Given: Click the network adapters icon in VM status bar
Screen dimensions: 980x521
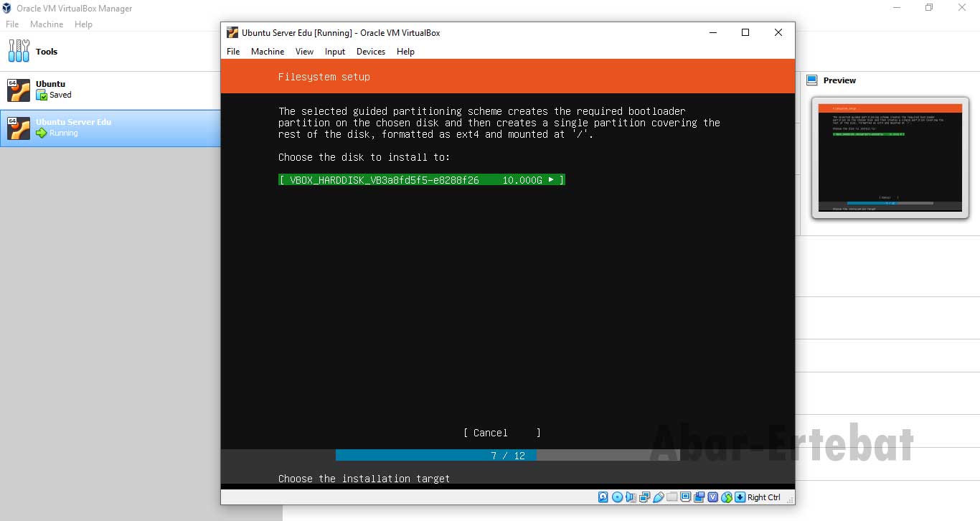Looking at the screenshot, I should click(644, 497).
